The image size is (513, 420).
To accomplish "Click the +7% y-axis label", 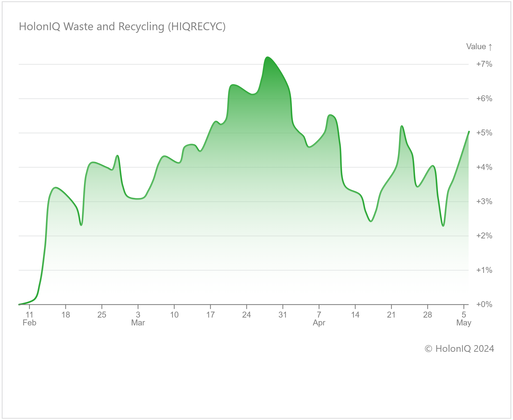I will pos(484,64).
